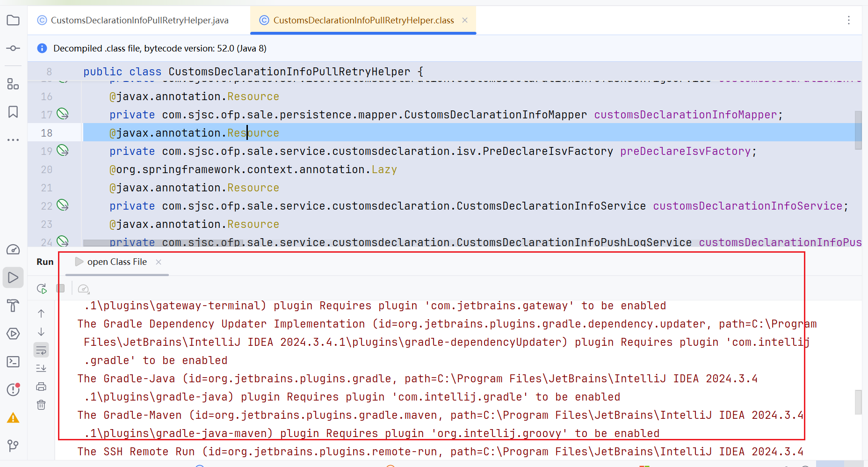Click Resource annotation on line 16
Viewport: 868px width, 467px height.
(253, 96)
